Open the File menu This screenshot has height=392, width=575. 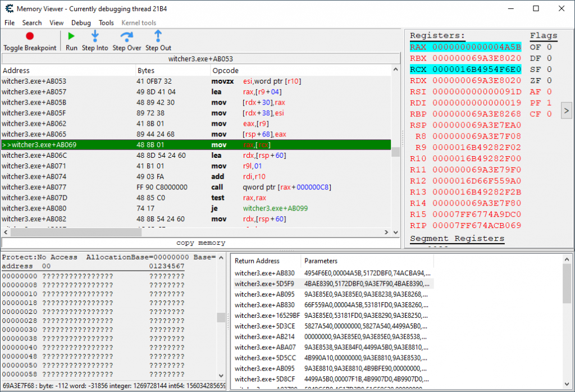(10, 23)
